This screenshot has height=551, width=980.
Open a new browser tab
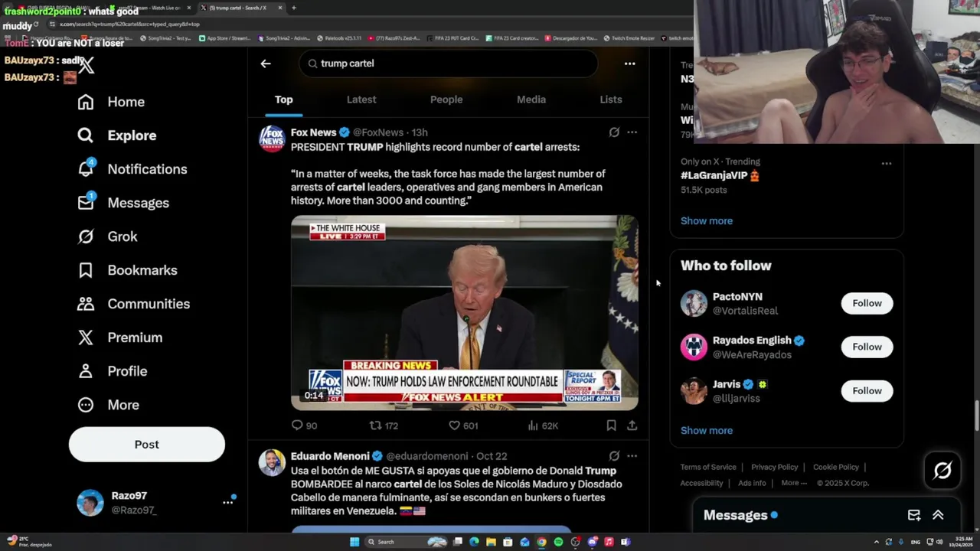(x=293, y=8)
